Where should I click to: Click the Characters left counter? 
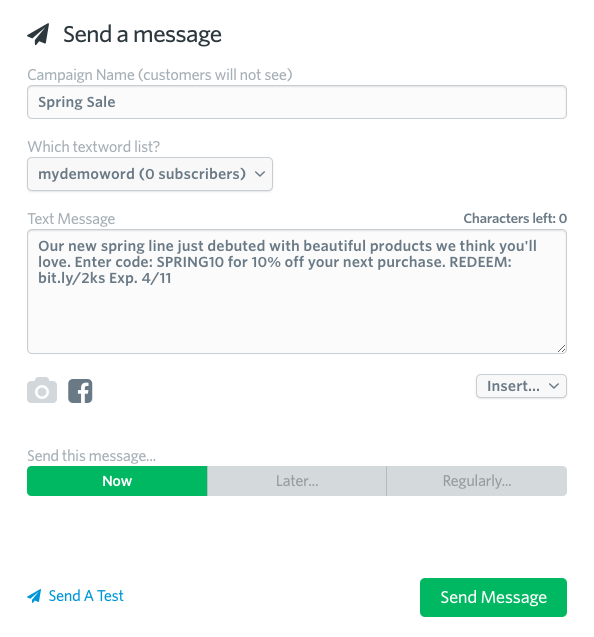click(515, 219)
